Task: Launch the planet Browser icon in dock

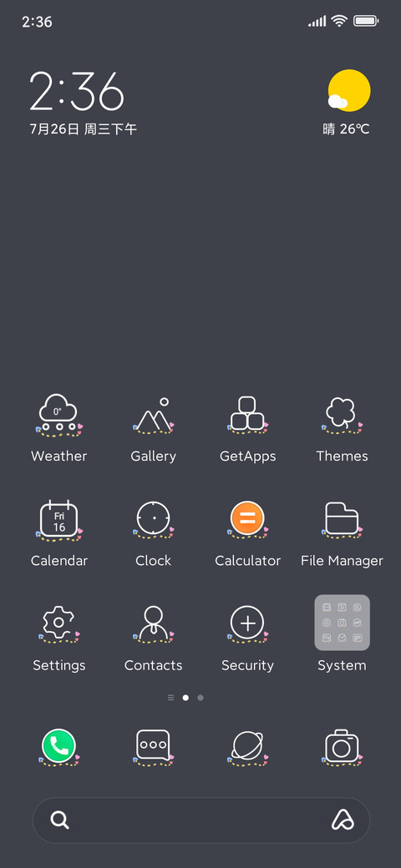Action: 247,746
